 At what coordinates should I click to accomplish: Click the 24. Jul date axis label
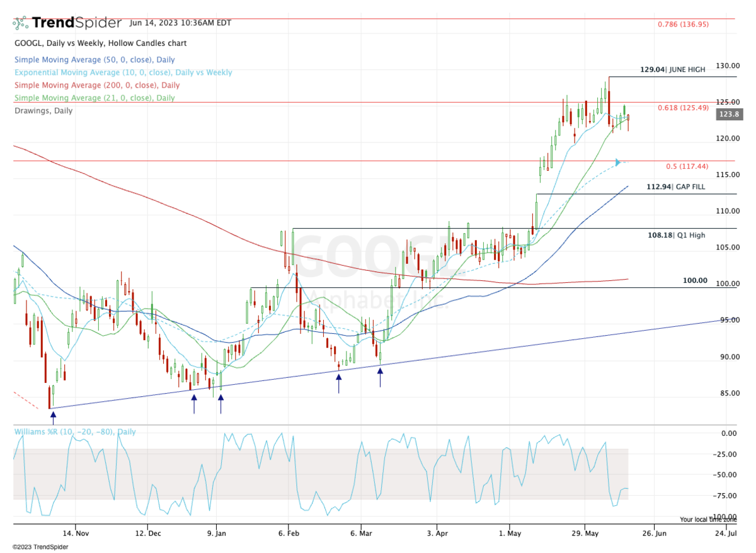click(x=725, y=532)
